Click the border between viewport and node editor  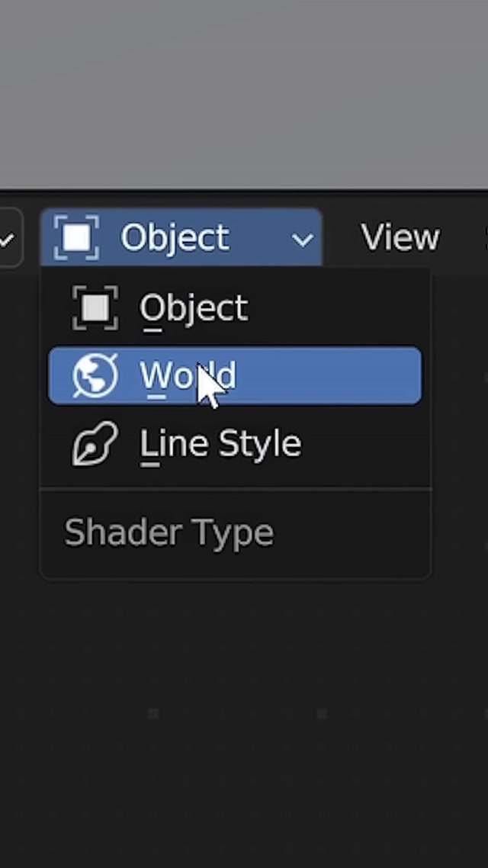244,191
